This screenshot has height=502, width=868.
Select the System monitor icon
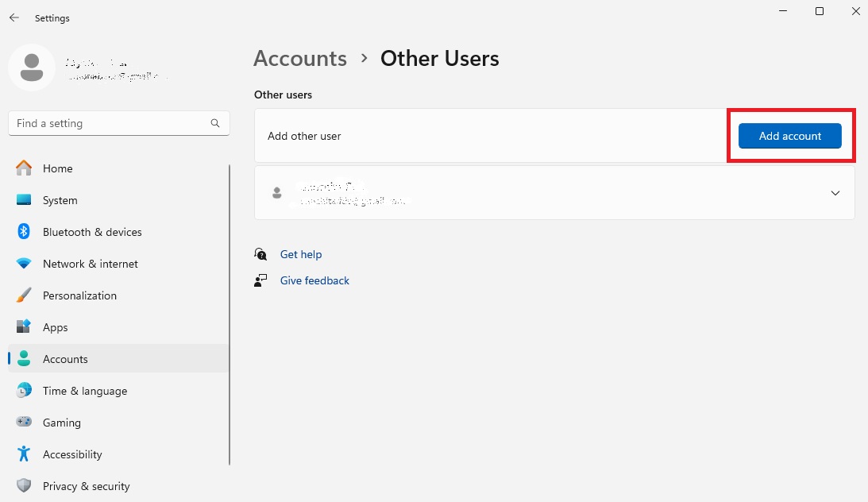(x=24, y=200)
